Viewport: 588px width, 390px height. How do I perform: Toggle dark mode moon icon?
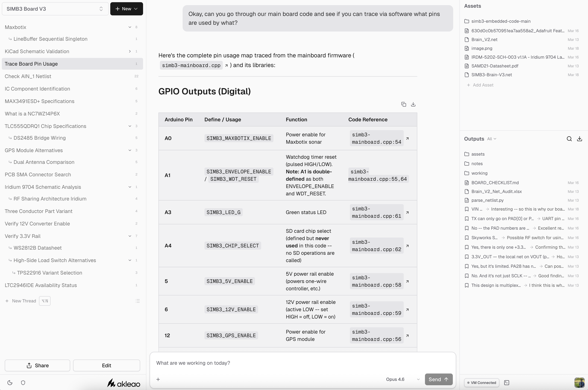(x=10, y=382)
